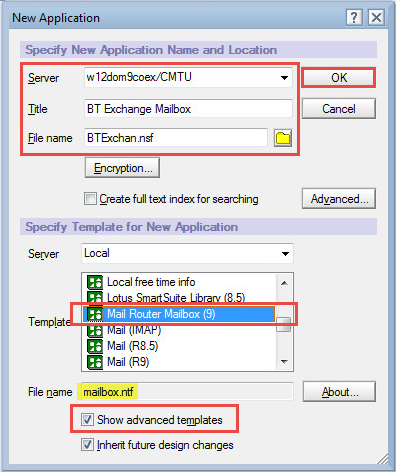Image resolution: width=396 pixels, height=472 pixels.
Task: Click the File name field BTExchan.nsf
Action: point(176,138)
